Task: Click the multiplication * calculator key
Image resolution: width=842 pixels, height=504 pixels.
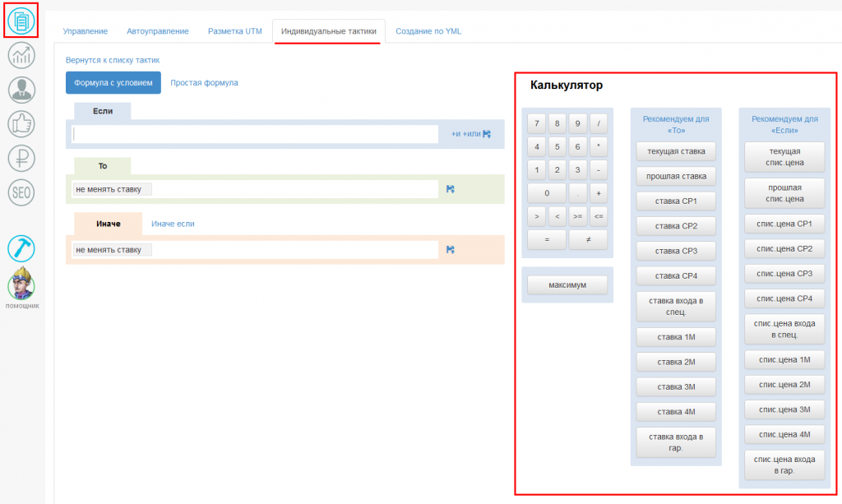Action: coord(599,146)
